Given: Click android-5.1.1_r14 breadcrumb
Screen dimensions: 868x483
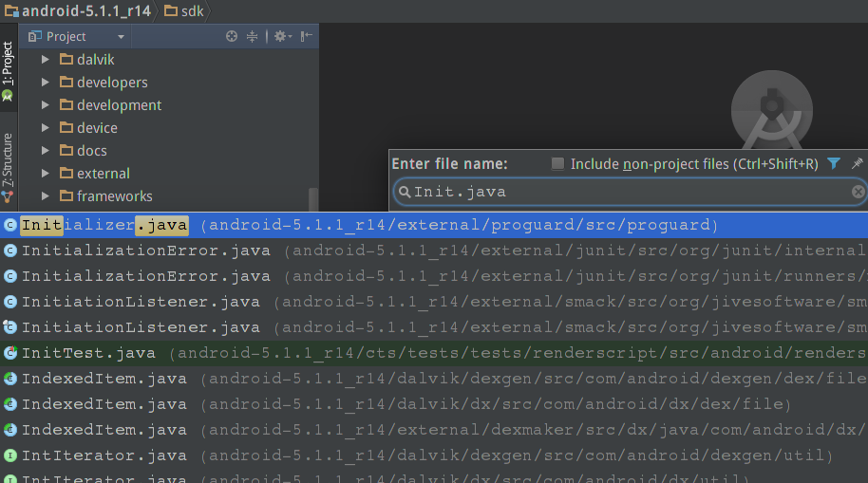Looking at the screenshot, I should point(78,11).
